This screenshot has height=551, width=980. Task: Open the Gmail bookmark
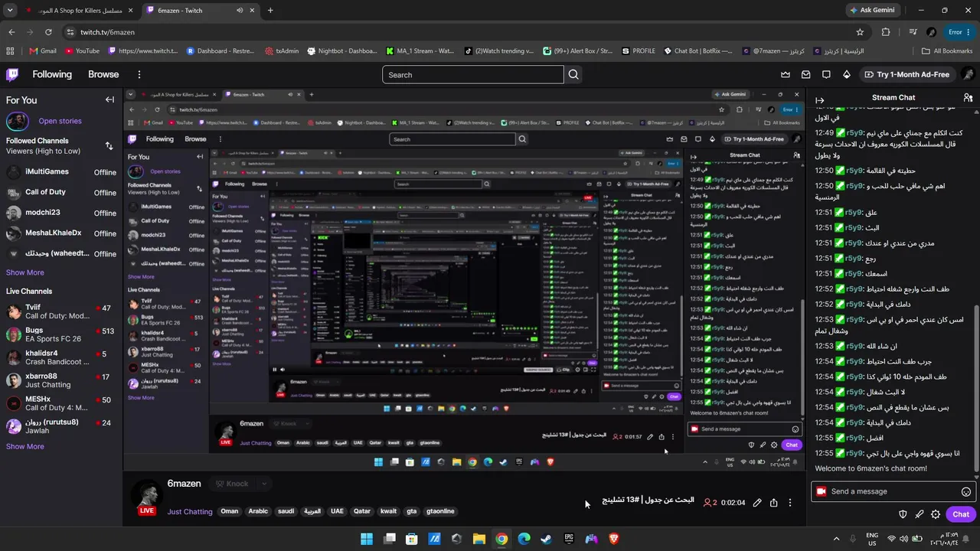click(x=43, y=51)
